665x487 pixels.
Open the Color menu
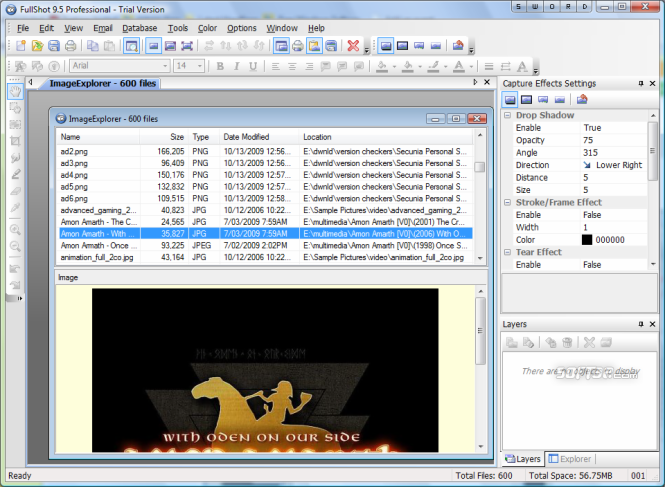(207, 28)
